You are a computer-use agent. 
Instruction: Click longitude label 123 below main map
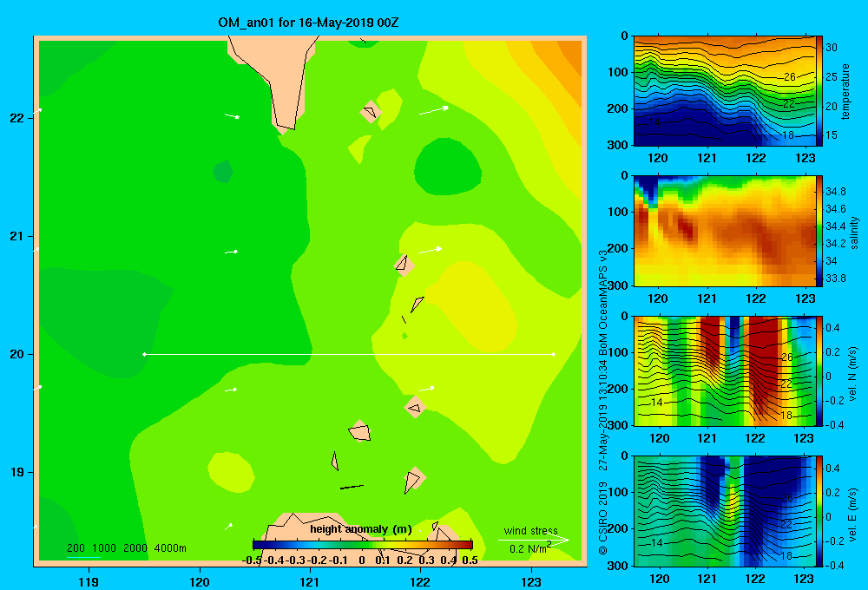pos(531,581)
